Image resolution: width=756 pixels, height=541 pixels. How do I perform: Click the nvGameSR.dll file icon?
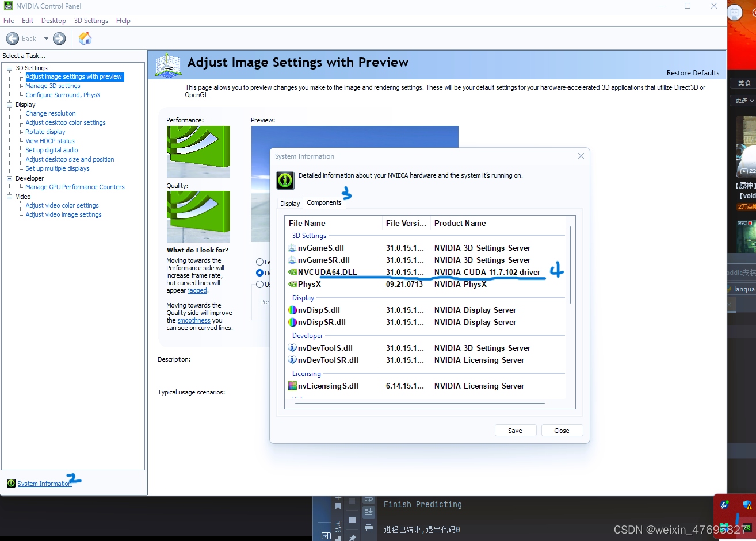pyautogui.click(x=292, y=260)
